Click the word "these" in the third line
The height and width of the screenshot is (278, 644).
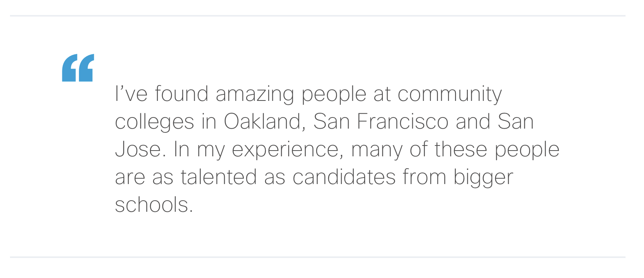(x=461, y=149)
